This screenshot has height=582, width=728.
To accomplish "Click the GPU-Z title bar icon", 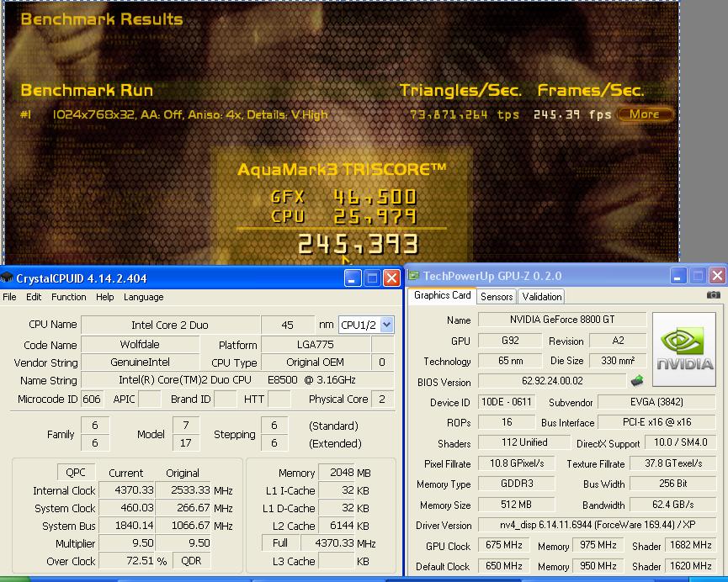I will click(412, 276).
